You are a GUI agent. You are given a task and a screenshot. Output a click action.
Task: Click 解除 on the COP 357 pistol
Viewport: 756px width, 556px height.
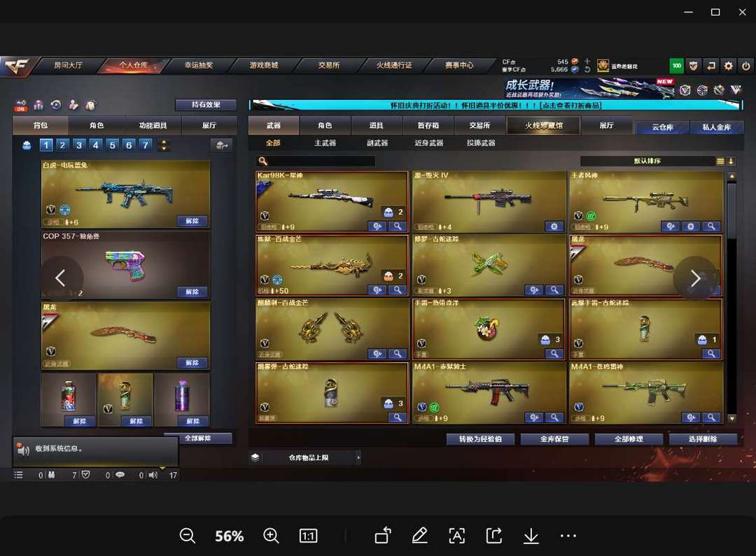192,292
